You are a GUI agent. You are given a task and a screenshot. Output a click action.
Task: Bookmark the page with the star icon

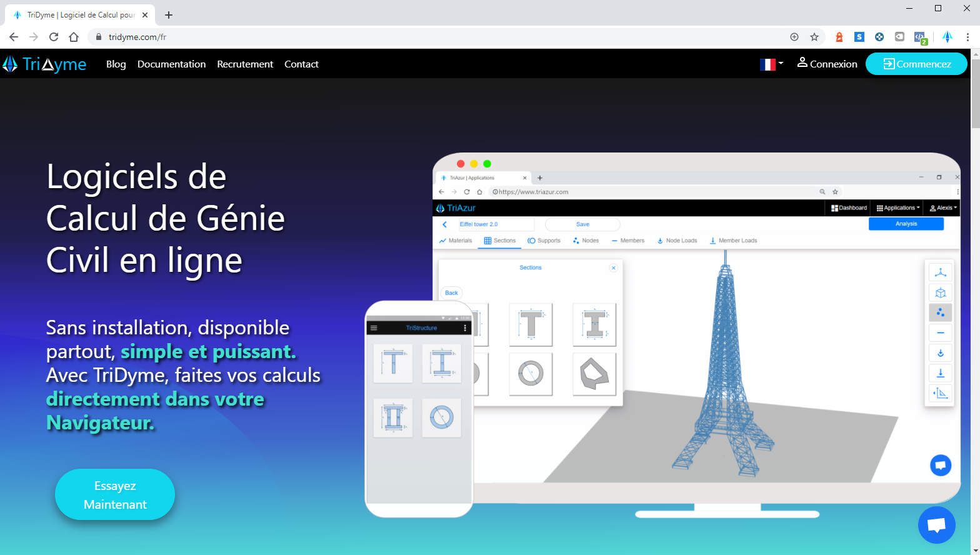click(x=814, y=37)
